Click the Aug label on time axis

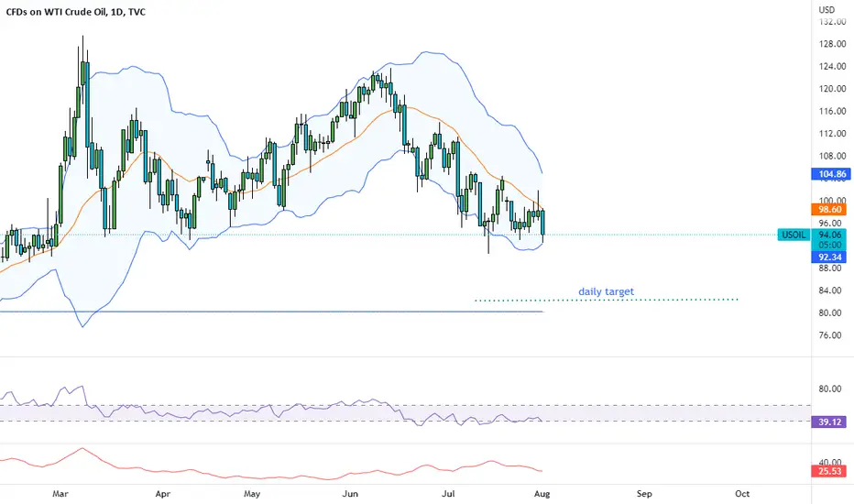(x=542, y=494)
